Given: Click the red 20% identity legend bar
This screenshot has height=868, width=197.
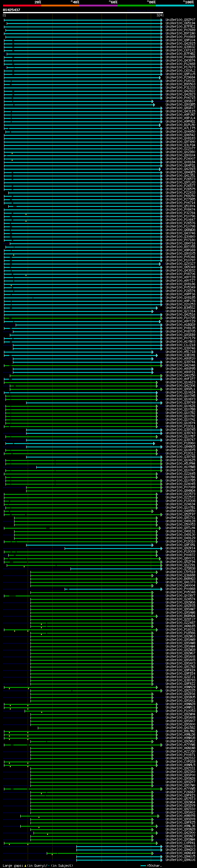Looking at the screenshot, I should pyautogui.click(x=22, y=6).
